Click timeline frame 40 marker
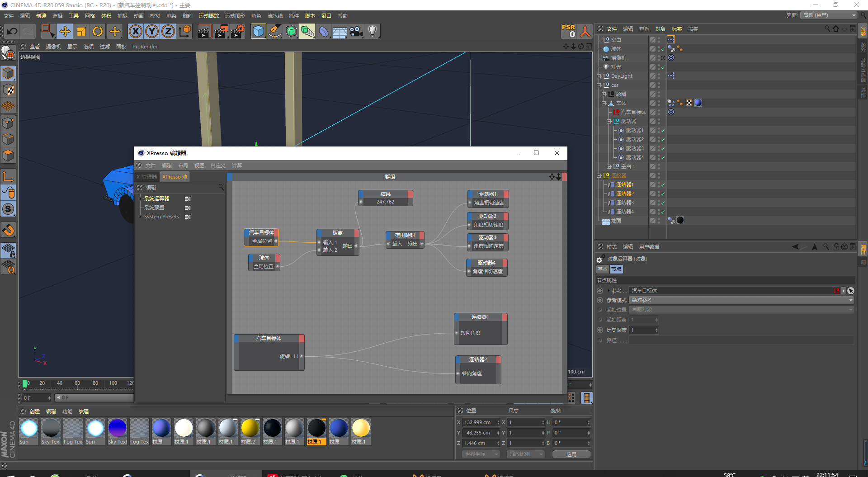 [x=60, y=383]
